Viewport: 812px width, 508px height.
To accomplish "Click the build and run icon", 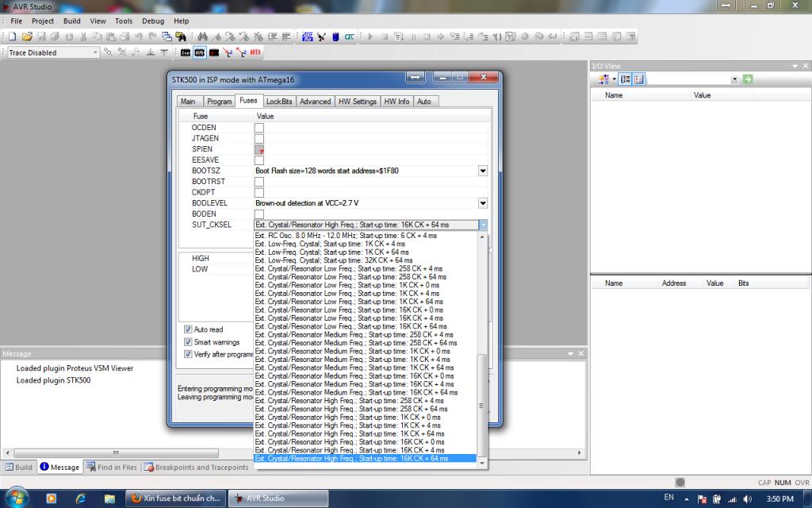I will point(322,37).
